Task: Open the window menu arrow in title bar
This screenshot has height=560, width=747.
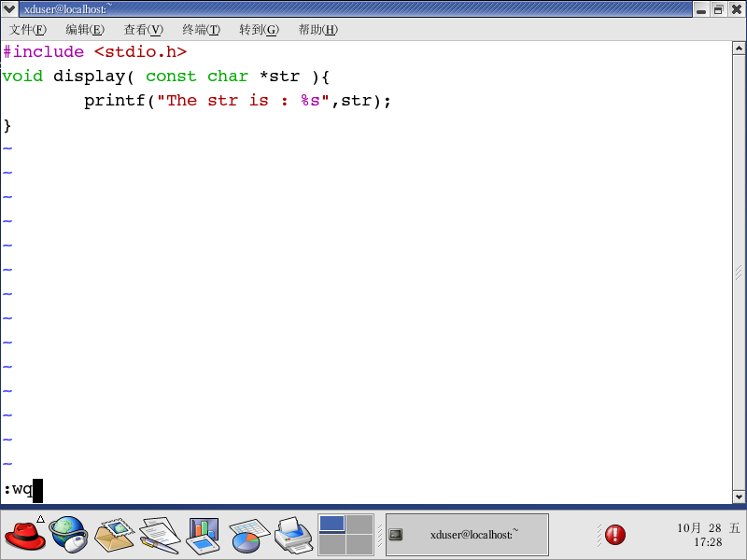Action: (x=9, y=8)
